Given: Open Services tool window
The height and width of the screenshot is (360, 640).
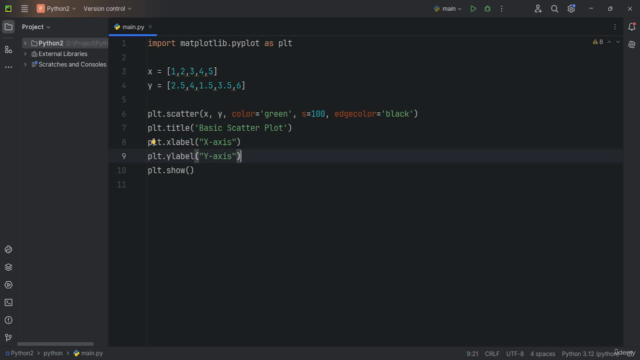Looking at the screenshot, I should (x=8, y=285).
